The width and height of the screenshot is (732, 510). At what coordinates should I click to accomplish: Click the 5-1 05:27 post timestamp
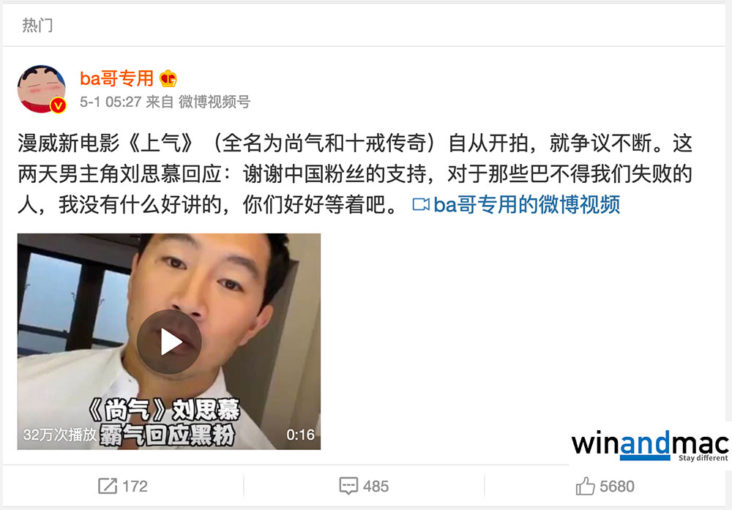[x=111, y=101]
